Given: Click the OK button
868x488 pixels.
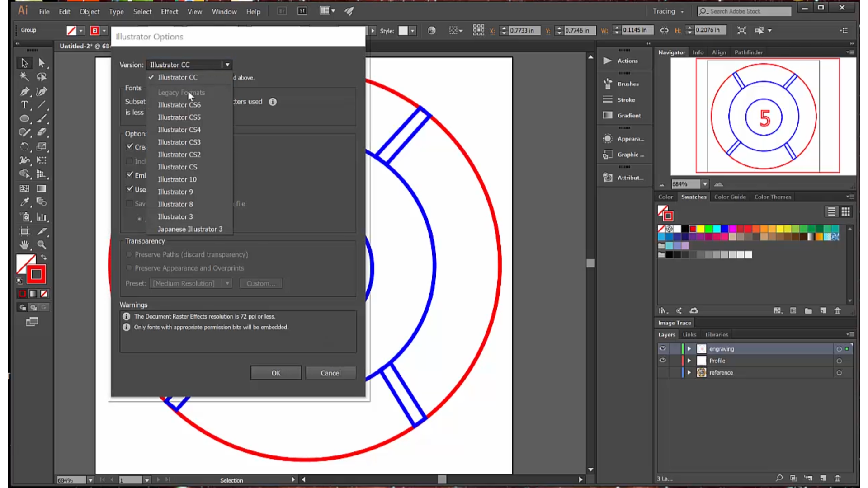Looking at the screenshot, I should (276, 373).
